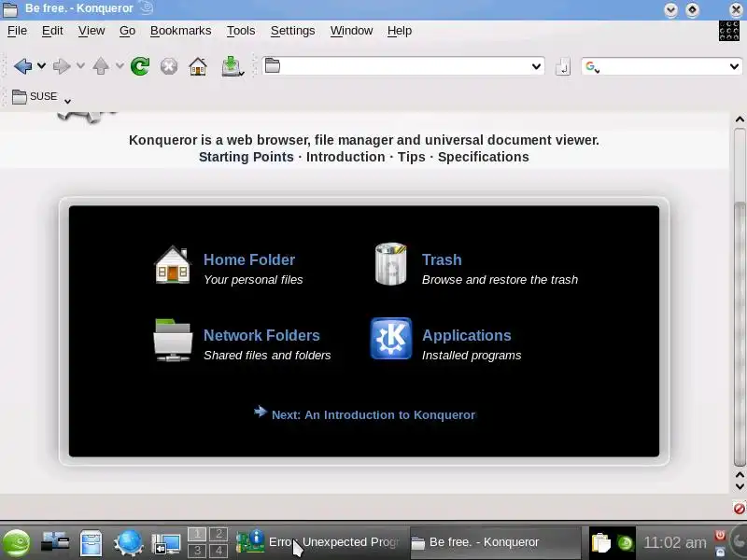Open the search box dropdown arrow
747x560 pixels.
click(x=734, y=66)
